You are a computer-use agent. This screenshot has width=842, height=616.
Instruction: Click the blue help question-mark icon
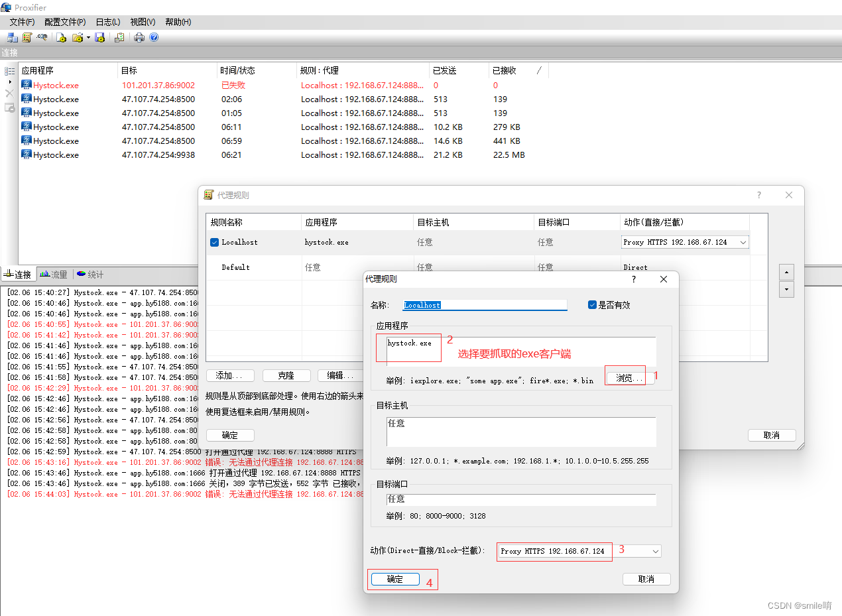click(x=154, y=38)
